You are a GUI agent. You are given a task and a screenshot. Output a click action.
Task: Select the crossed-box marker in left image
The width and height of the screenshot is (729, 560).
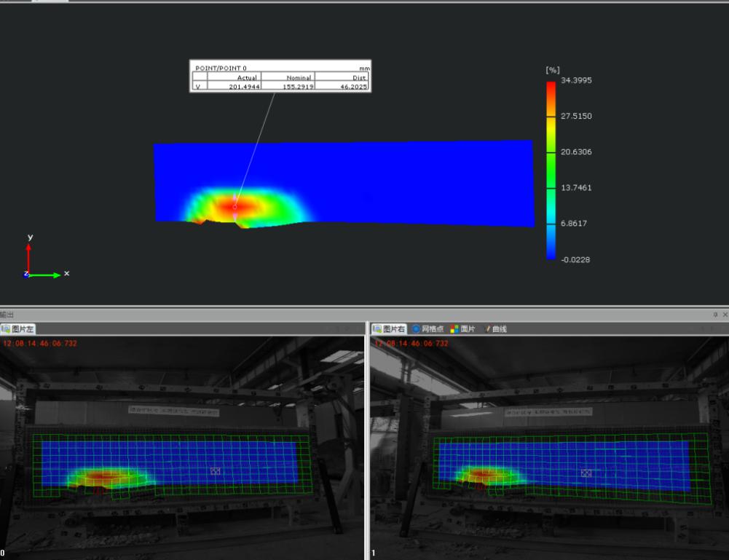point(215,471)
